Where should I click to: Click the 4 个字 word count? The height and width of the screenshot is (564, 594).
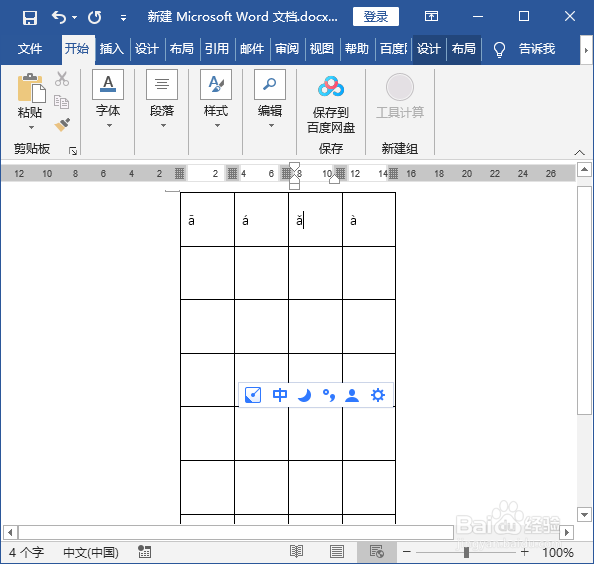click(27, 553)
